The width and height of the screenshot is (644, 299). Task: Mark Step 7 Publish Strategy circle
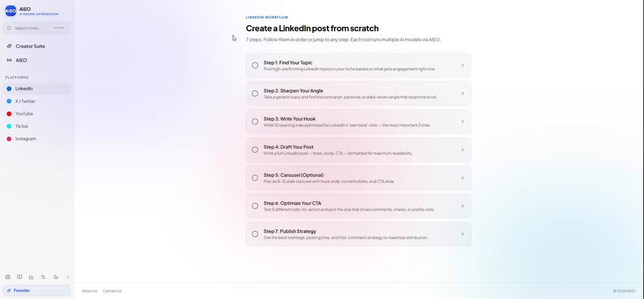[255, 234]
